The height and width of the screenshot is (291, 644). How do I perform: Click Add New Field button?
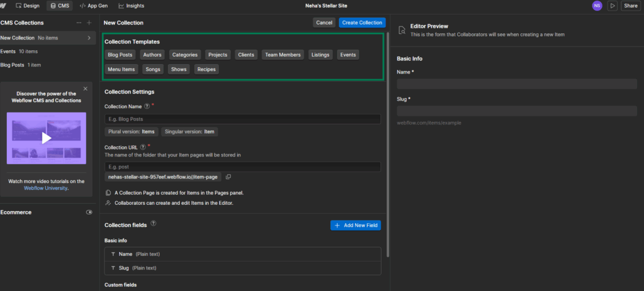point(356,226)
